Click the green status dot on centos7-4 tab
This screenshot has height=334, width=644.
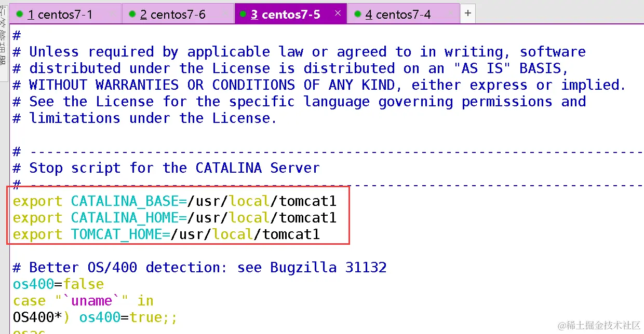(357, 14)
